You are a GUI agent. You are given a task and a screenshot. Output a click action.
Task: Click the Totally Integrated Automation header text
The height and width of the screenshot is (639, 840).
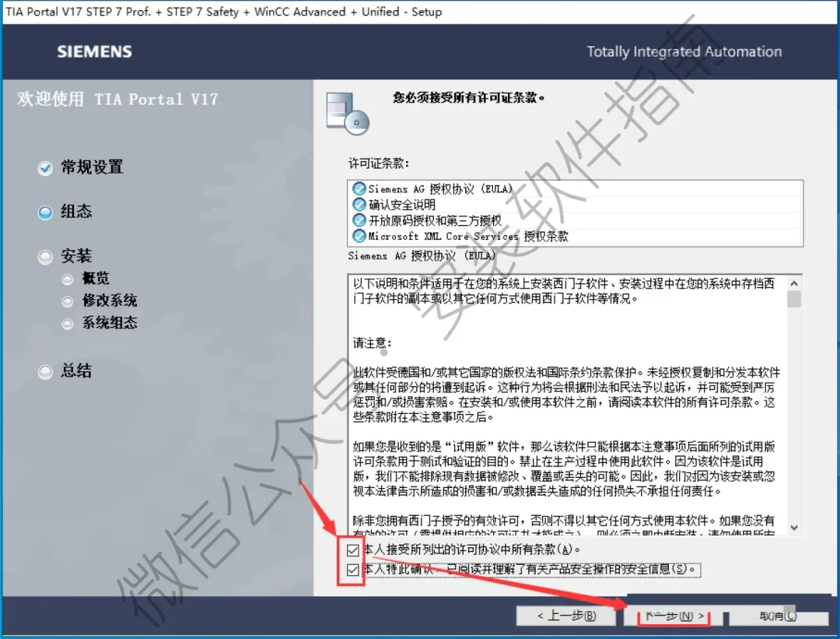point(684,51)
